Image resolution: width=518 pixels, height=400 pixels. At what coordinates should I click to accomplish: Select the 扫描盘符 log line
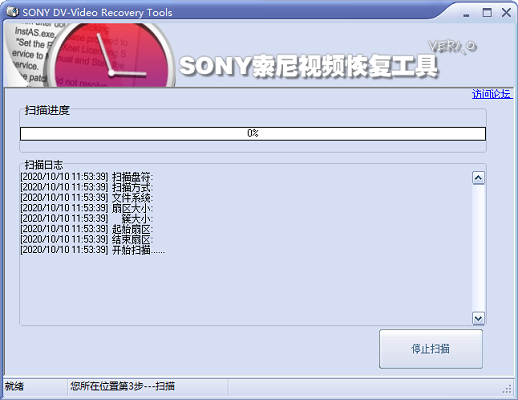tap(87, 176)
